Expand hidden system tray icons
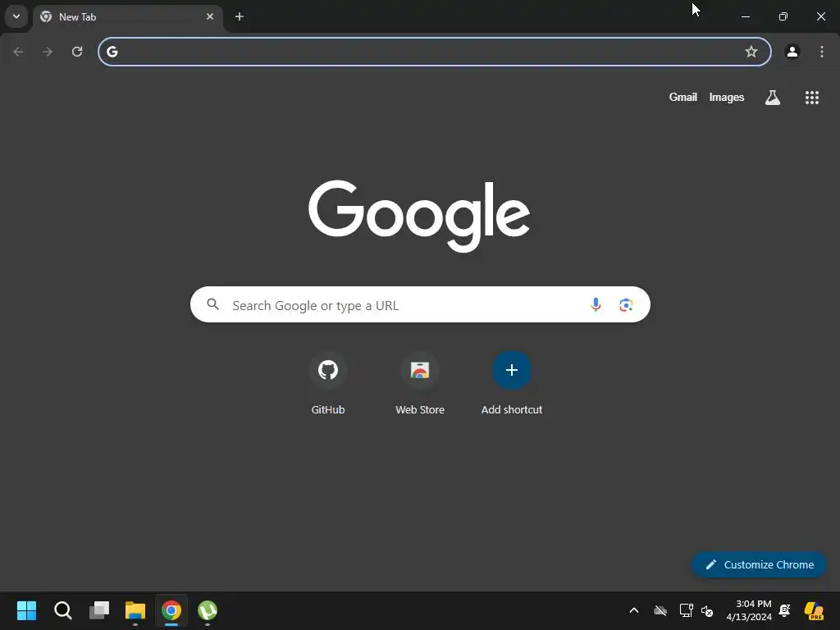The image size is (840, 630). [634, 610]
